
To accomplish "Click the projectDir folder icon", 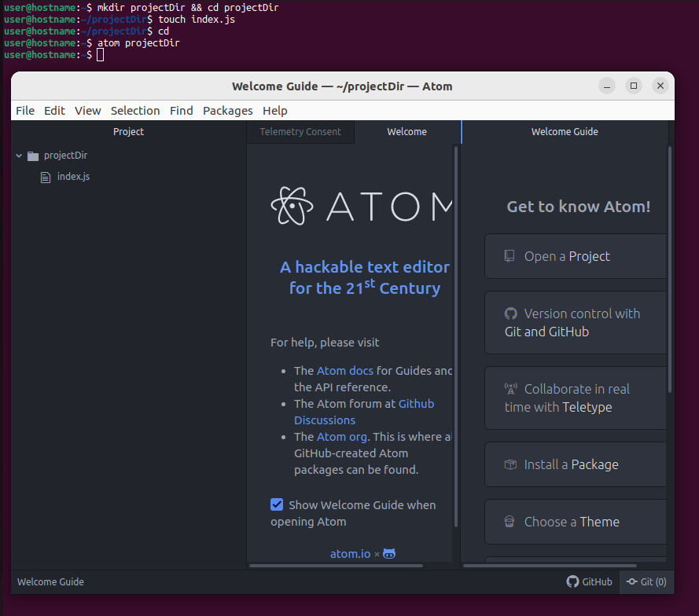I will 31,155.
